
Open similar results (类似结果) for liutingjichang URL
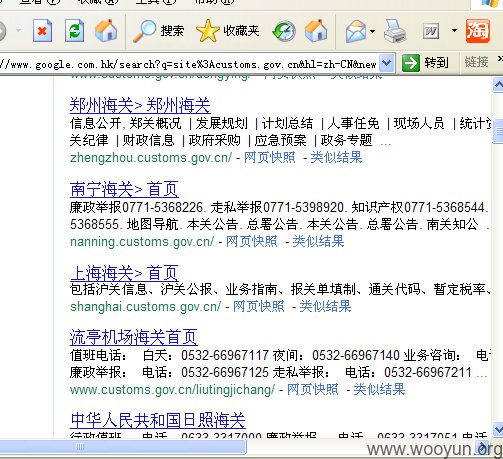point(379,389)
